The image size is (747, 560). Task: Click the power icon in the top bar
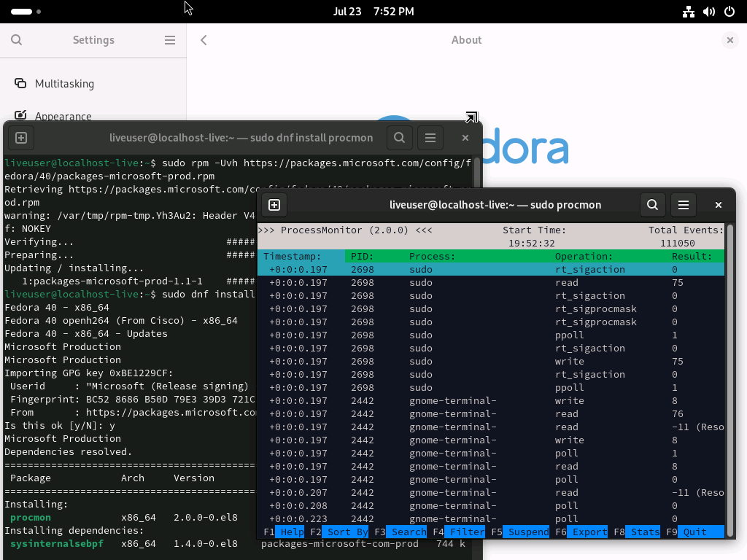click(729, 12)
